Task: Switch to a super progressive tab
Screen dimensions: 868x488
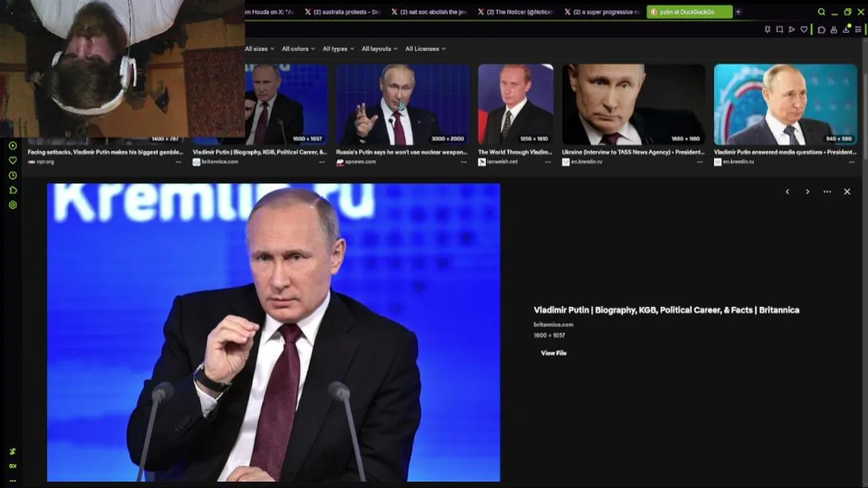Action: 603,12
